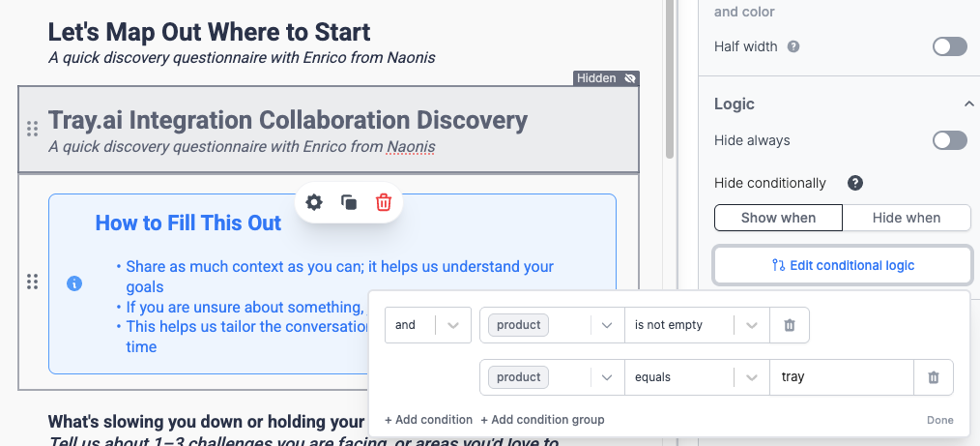Select the Show when tab

point(778,218)
